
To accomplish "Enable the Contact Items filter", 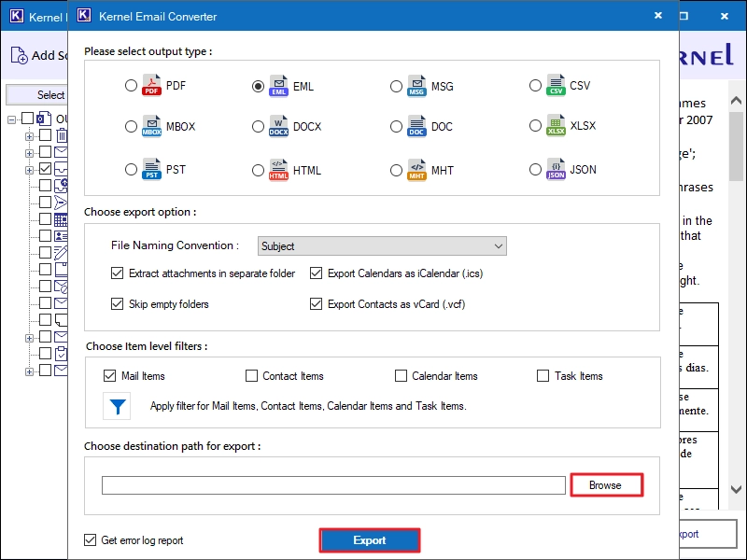I will coord(251,376).
